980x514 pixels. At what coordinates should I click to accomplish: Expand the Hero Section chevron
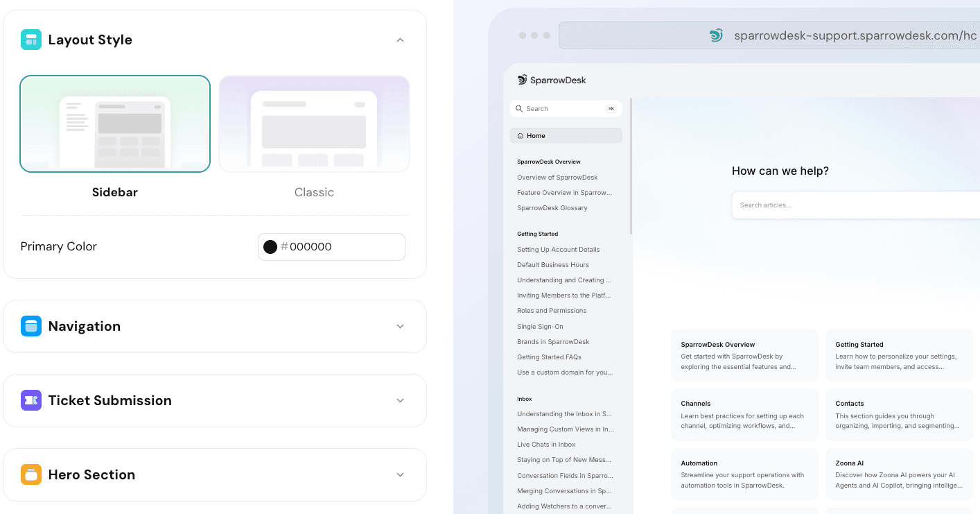pos(400,474)
